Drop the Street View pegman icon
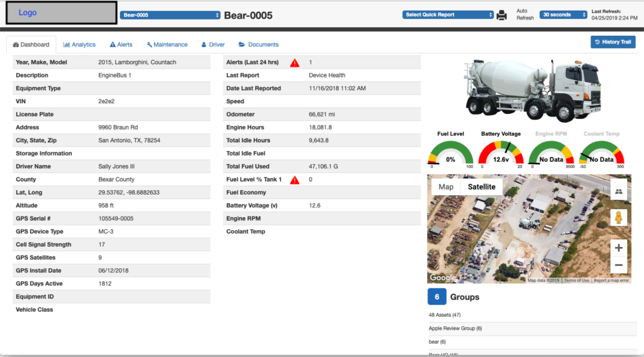 (x=619, y=218)
